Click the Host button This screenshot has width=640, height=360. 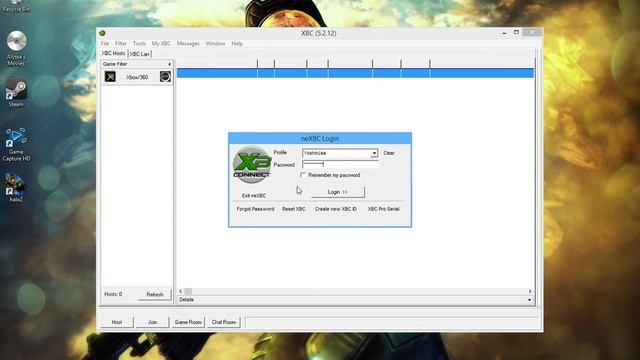pos(117,322)
